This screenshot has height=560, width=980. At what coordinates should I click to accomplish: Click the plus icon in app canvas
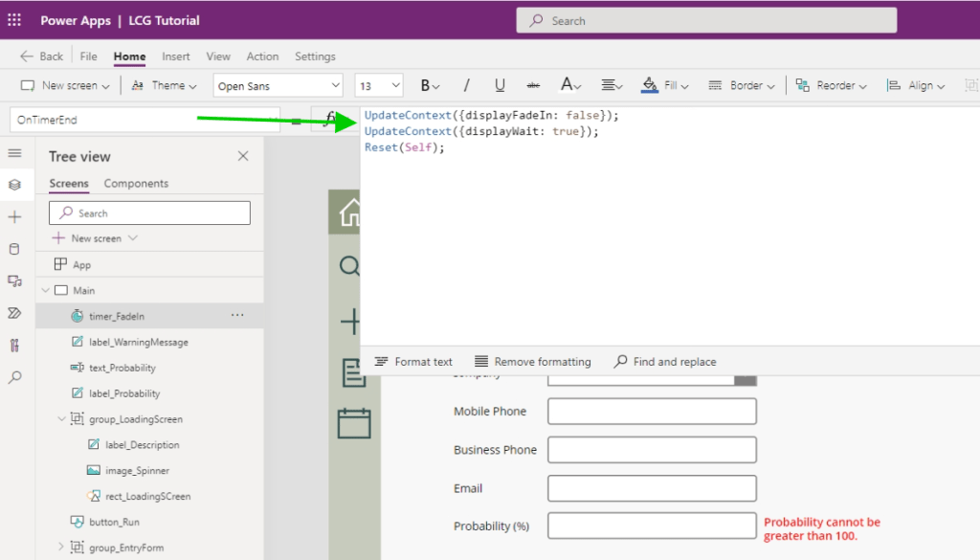click(350, 322)
